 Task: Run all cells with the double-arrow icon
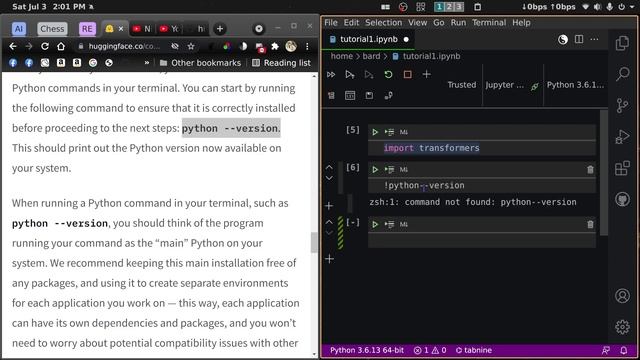click(331, 75)
